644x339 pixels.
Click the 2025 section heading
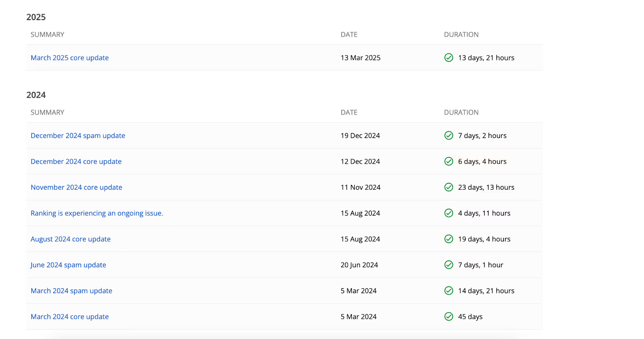[36, 17]
